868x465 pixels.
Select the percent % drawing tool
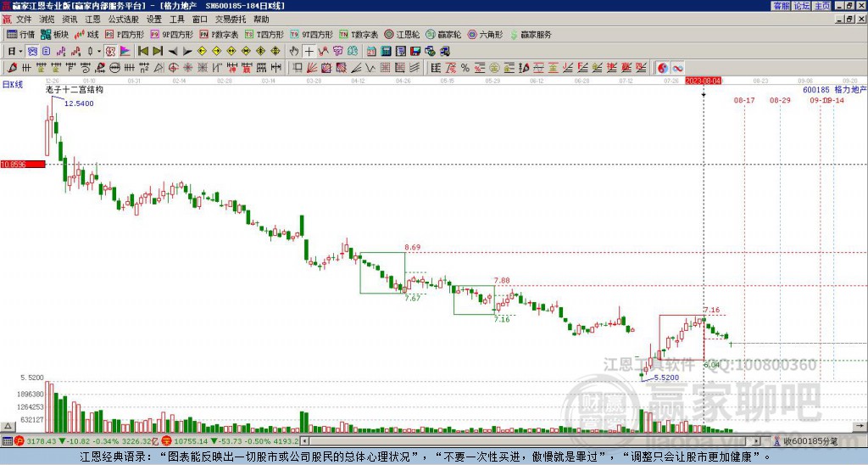[x=465, y=68]
